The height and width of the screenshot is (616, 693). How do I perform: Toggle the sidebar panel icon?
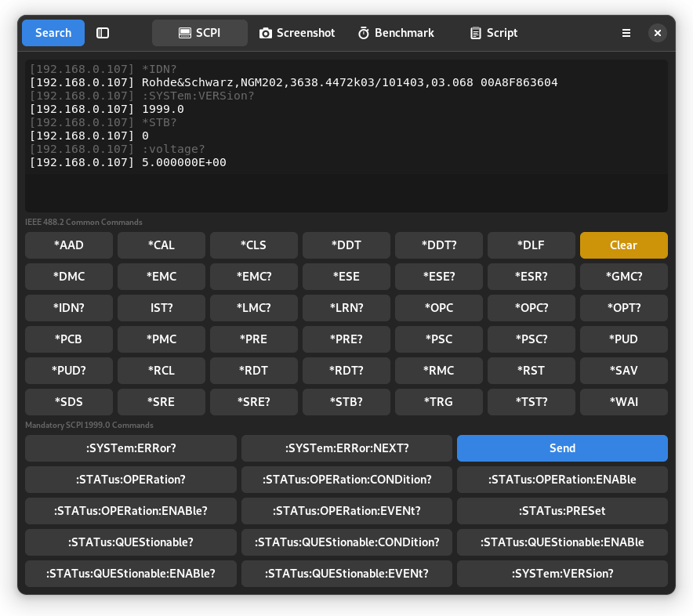pos(103,33)
